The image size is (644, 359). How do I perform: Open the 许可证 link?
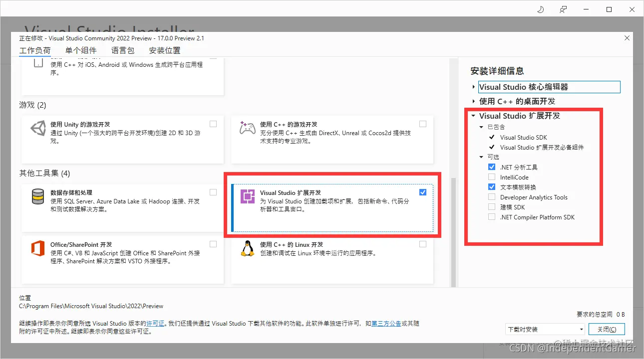point(155,324)
